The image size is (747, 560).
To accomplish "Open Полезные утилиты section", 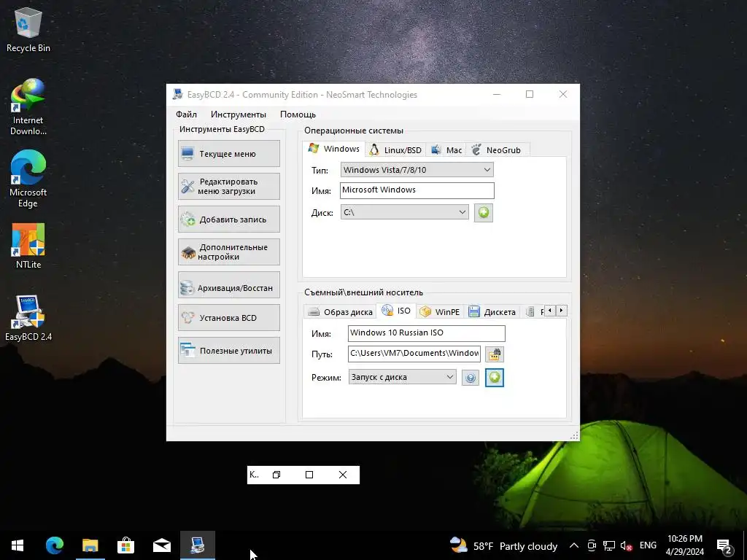I will click(x=228, y=351).
